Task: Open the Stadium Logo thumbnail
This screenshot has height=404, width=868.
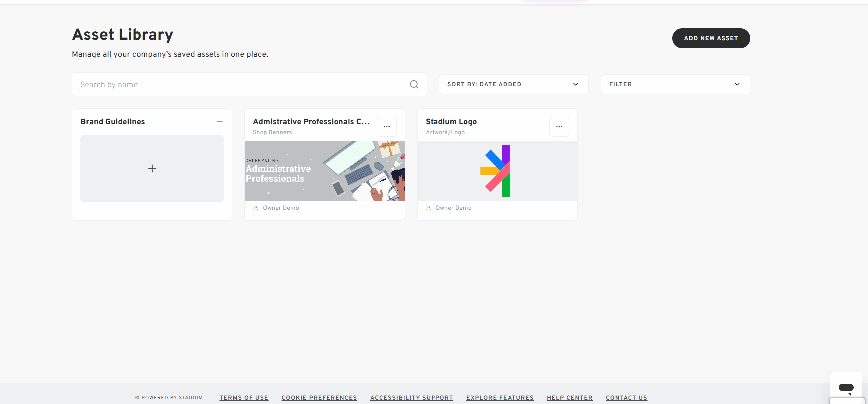Action: (x=497, y=171)
